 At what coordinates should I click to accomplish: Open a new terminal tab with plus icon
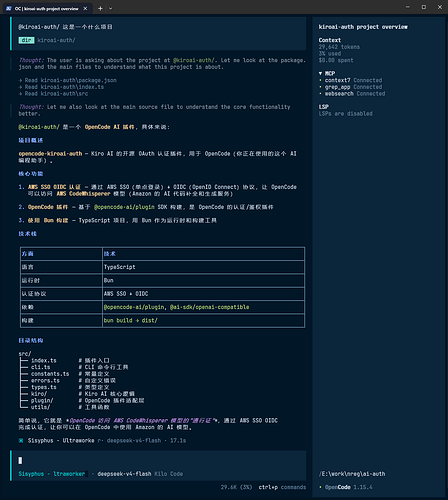click(100, 9)
